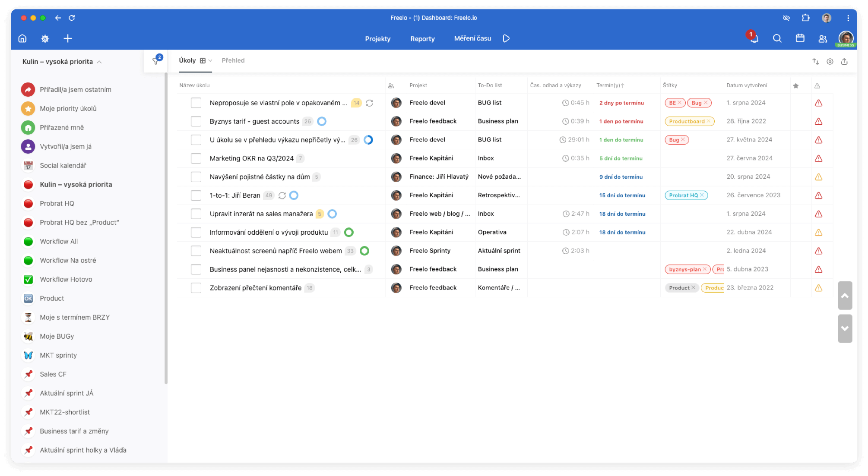Check the Upravit inzerát na sales manažera checkbox

(196, 214)
